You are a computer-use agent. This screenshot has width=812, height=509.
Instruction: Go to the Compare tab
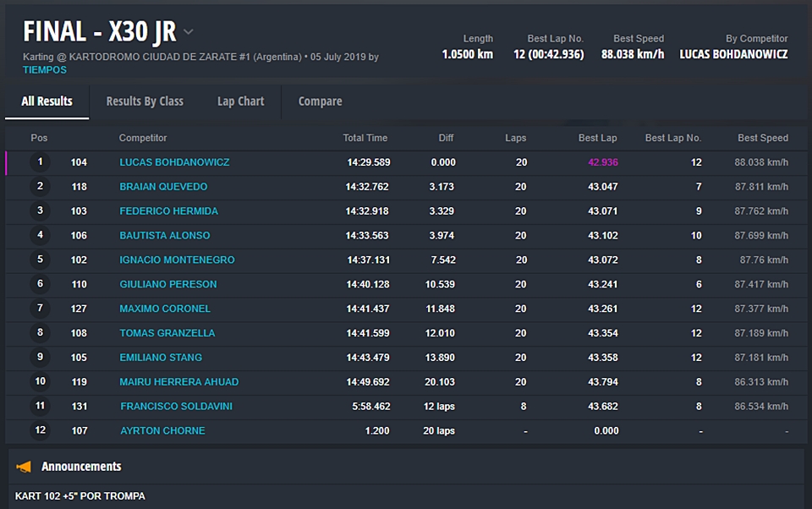pos(320,101)
